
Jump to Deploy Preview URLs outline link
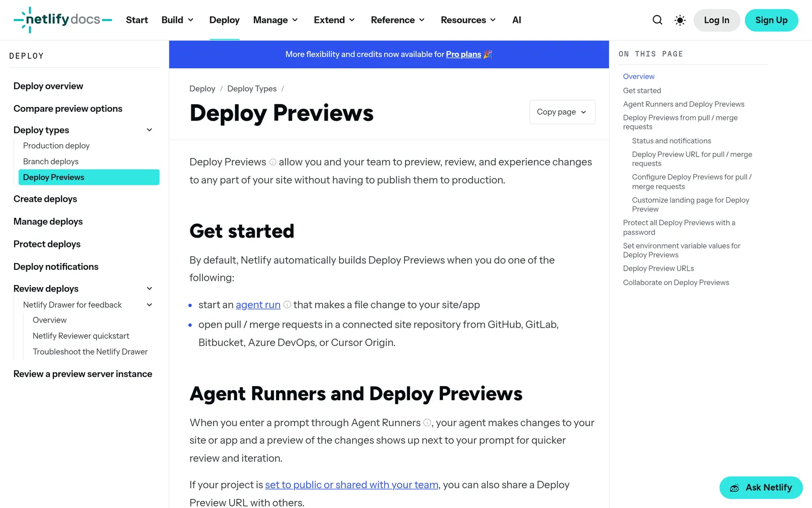click(x=658, y=268)
